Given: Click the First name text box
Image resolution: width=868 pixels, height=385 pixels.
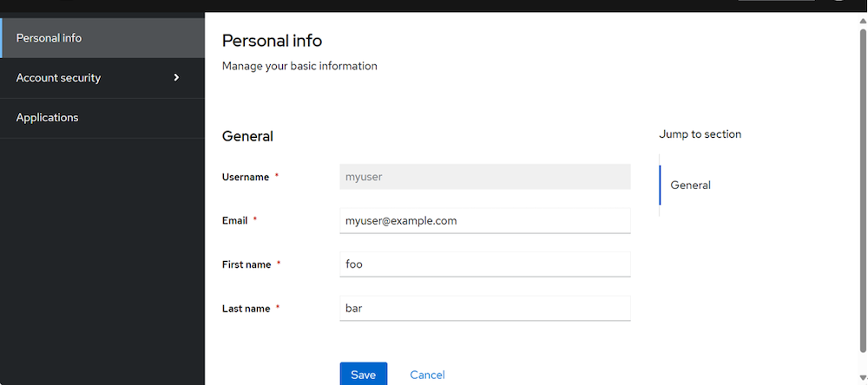Looking at the screenshot, I should (485, 264).
